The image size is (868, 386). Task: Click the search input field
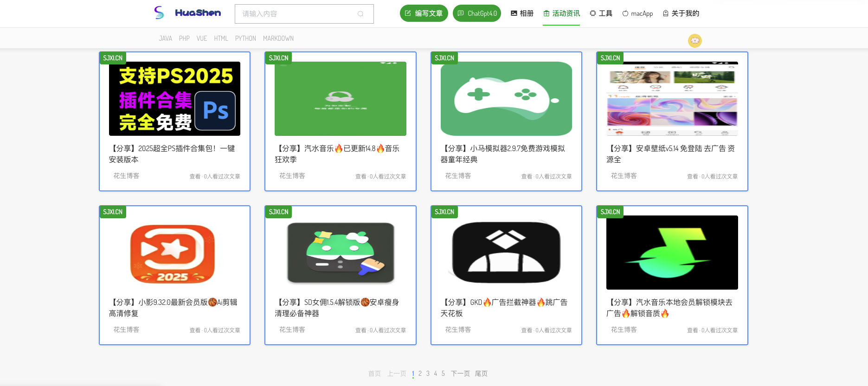[x=297, y=14]
